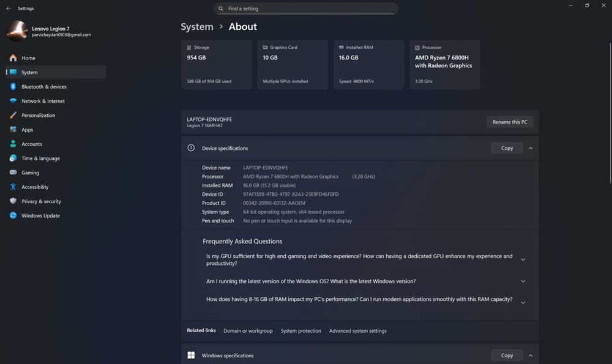Open System protection link
612x364 pixels.
(x=301, y=331)
